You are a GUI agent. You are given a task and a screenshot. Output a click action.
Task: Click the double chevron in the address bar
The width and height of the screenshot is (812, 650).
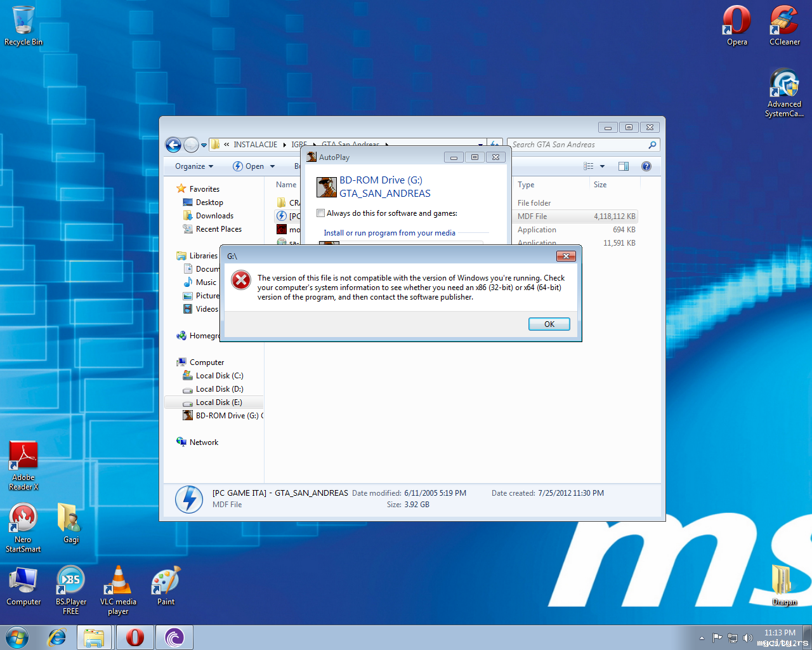[226, 145]
